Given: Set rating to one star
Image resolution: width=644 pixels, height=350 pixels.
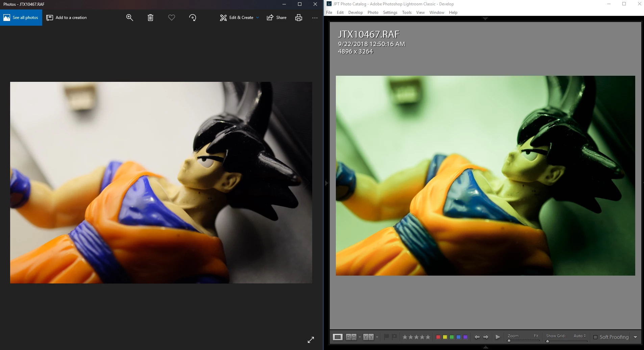Looking at the screenshot, I should (x=405, y=337).
